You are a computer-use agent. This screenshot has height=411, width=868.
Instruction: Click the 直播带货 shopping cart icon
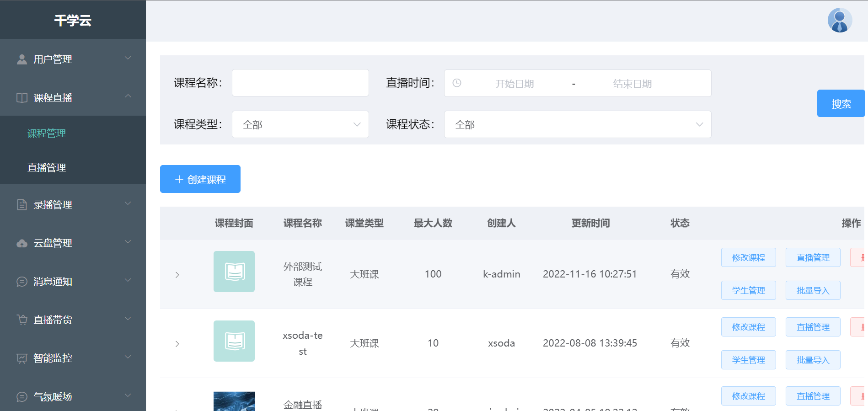(x=22, y=320)
